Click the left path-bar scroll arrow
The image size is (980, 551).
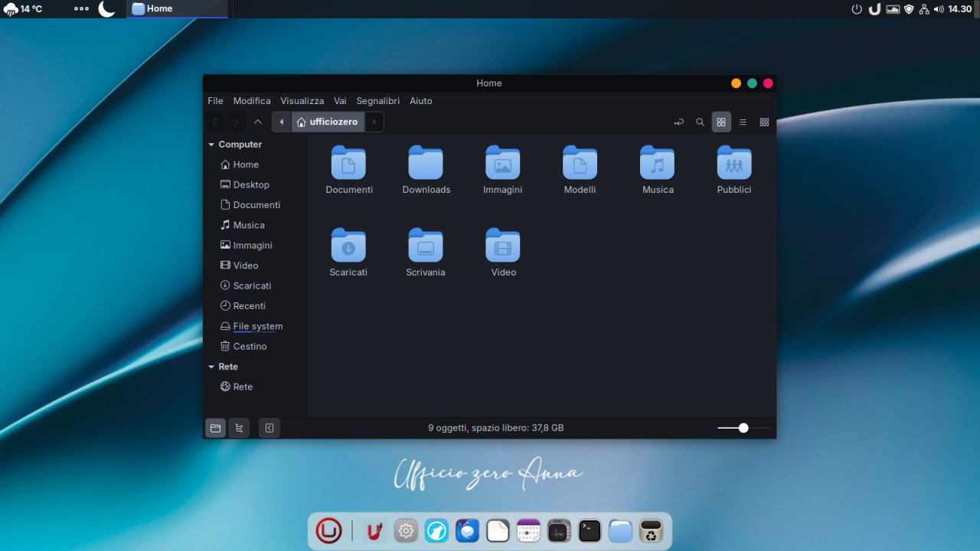click(282, 122)
